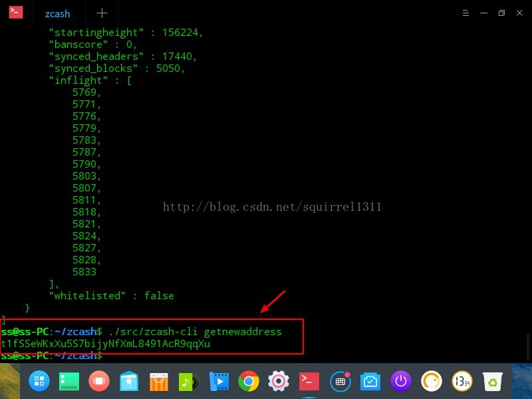The height and width of the screenshot is (399, 532).
Task: Open the blue movie player dock icon
Action: tap(219, 381)
